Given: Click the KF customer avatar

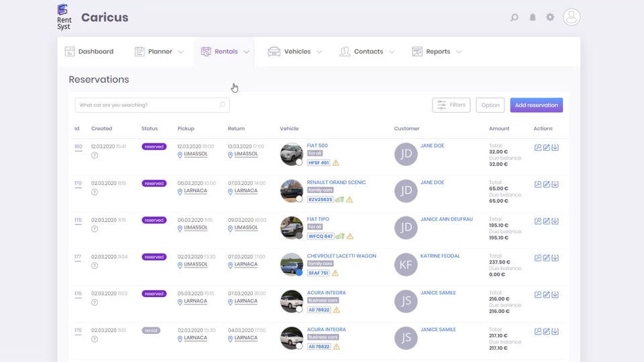Looking at the screenshot, I should [406, 264].
